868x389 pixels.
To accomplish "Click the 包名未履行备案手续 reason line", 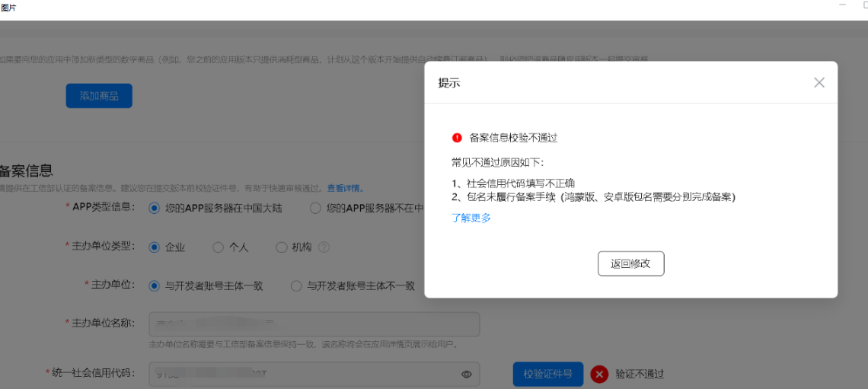I will coord(593,197).
